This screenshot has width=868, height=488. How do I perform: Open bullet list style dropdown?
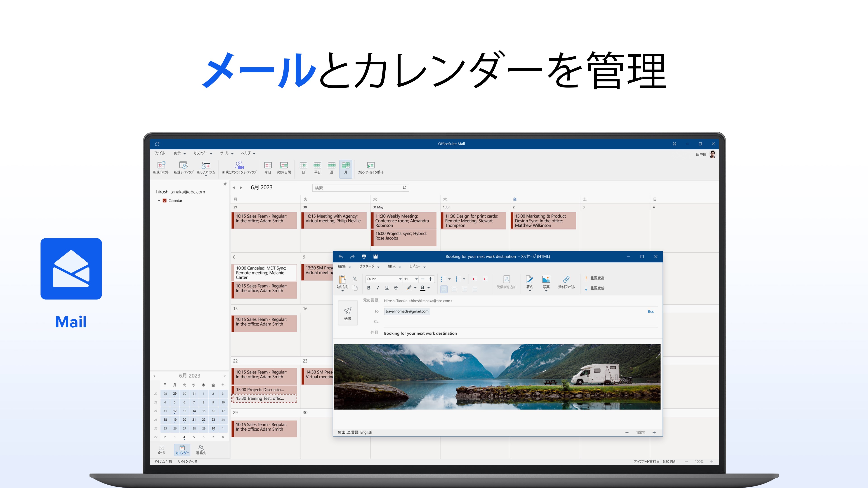tap(450, 279)
